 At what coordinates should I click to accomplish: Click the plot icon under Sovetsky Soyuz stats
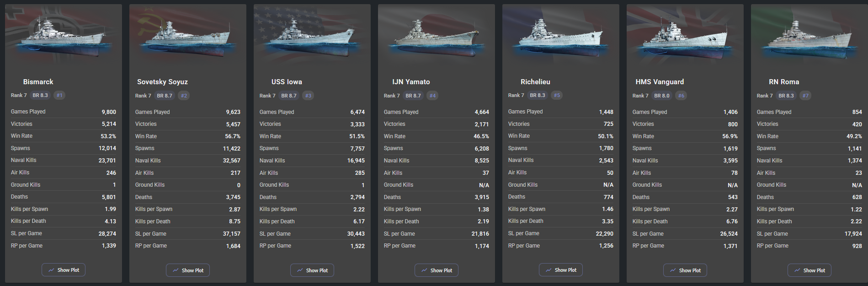coord(176,270)
